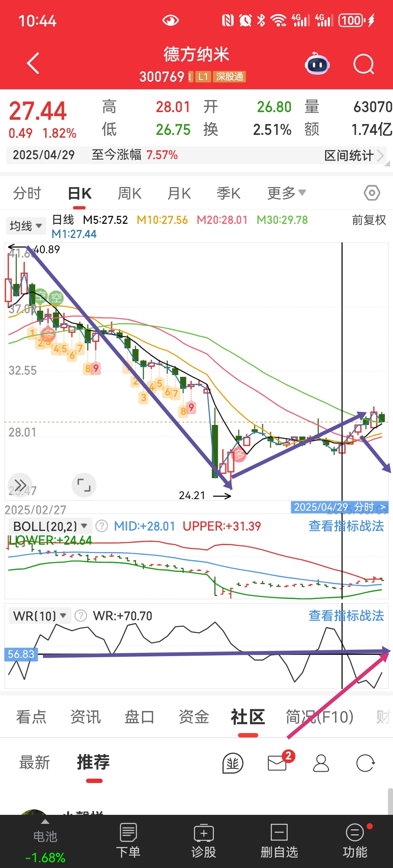
Task: Tap the search magnifier icon
Action: tap(363, 64)
